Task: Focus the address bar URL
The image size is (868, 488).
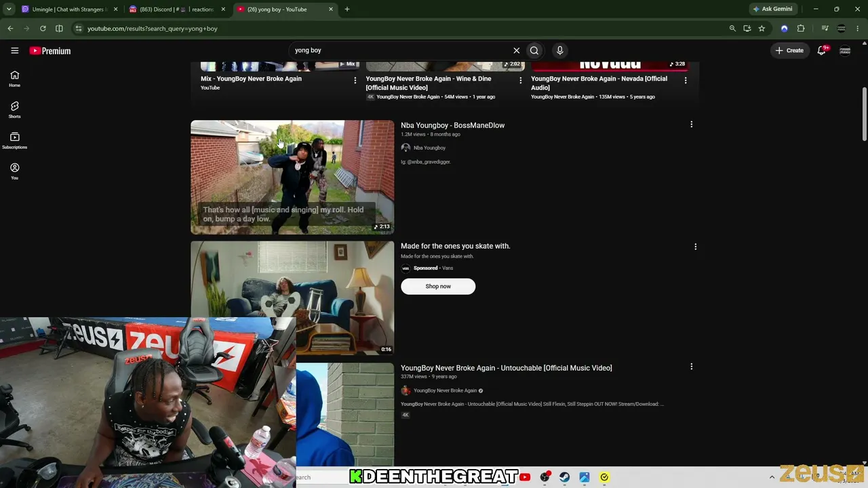Action: [153, 28]
